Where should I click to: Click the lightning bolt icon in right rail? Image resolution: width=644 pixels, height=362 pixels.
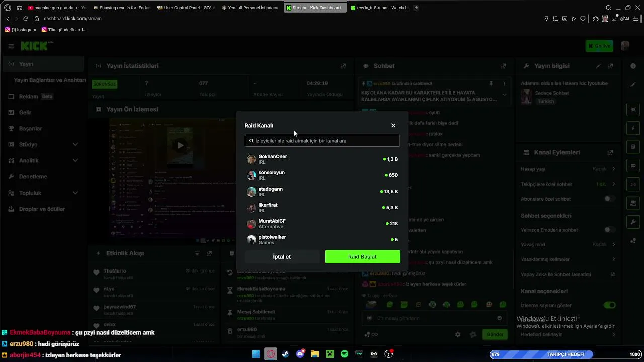pos(633,128)
